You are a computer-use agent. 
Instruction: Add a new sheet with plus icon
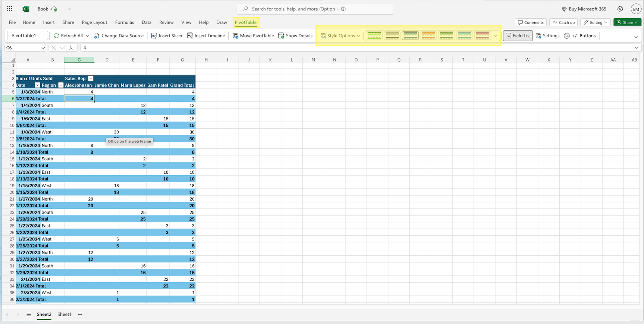pos(80,314)
